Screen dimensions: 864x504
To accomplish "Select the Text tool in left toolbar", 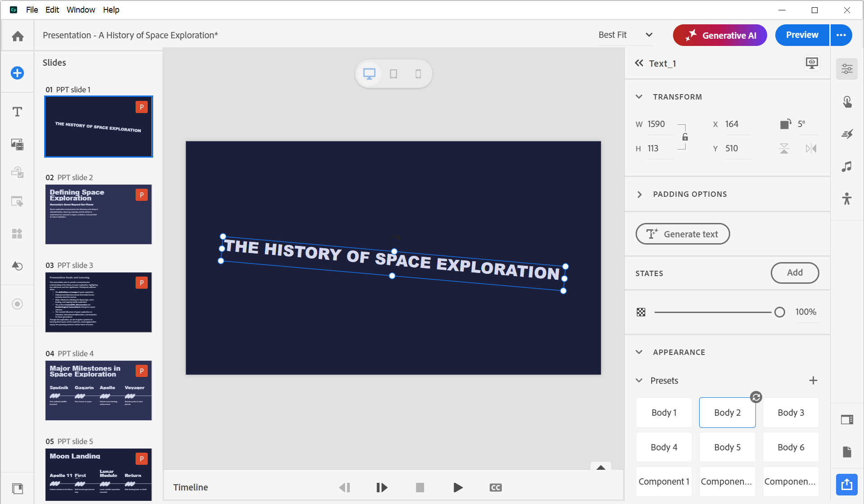I will (x=18, y=112).
